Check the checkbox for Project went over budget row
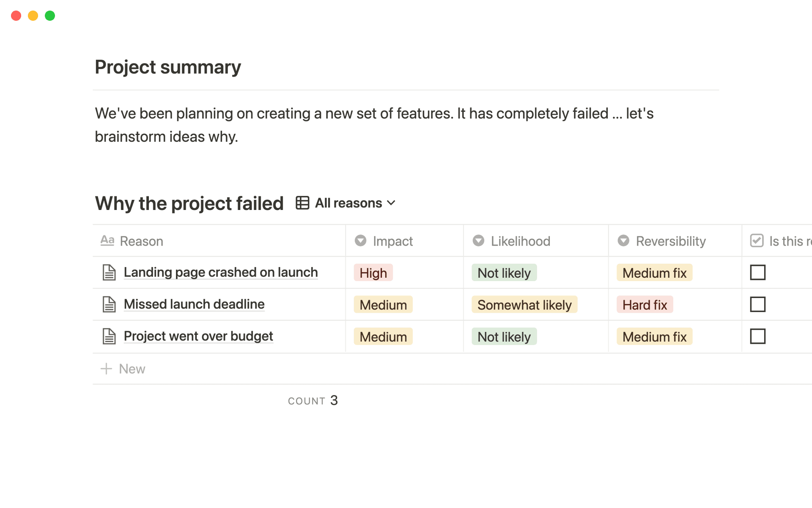The height and width of the screenshot is (508, 812). [757, 336]
